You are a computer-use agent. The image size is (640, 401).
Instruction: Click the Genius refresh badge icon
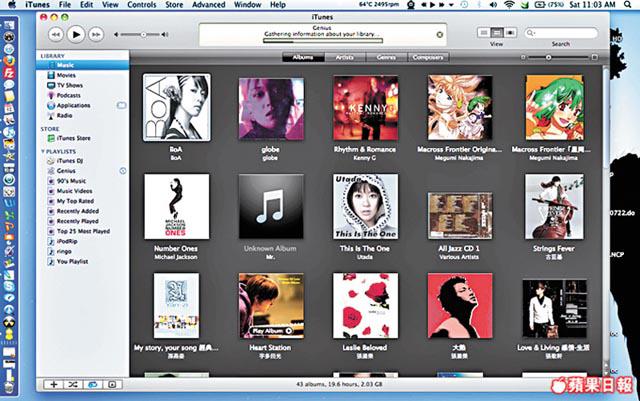pyautogui.click(x=122, y=171)
